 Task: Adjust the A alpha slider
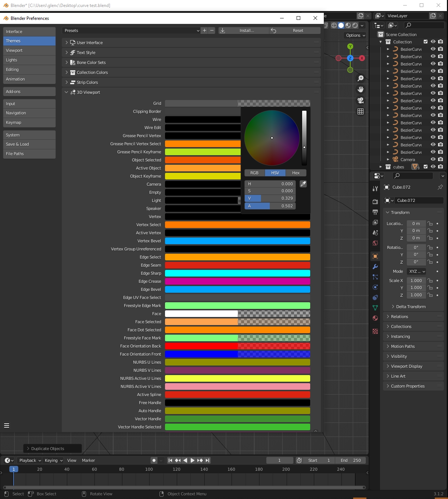point(270,206)
